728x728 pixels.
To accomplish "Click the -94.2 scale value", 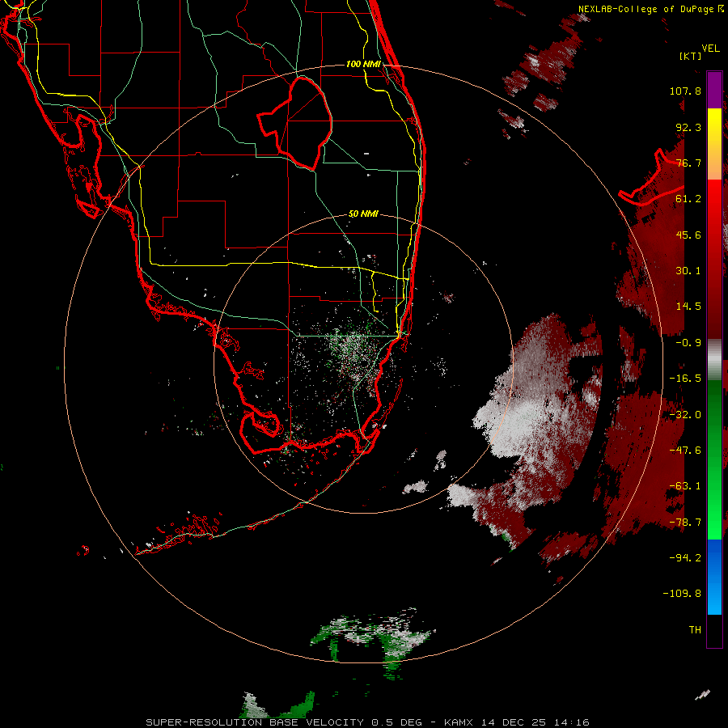I will pos(685,557).
